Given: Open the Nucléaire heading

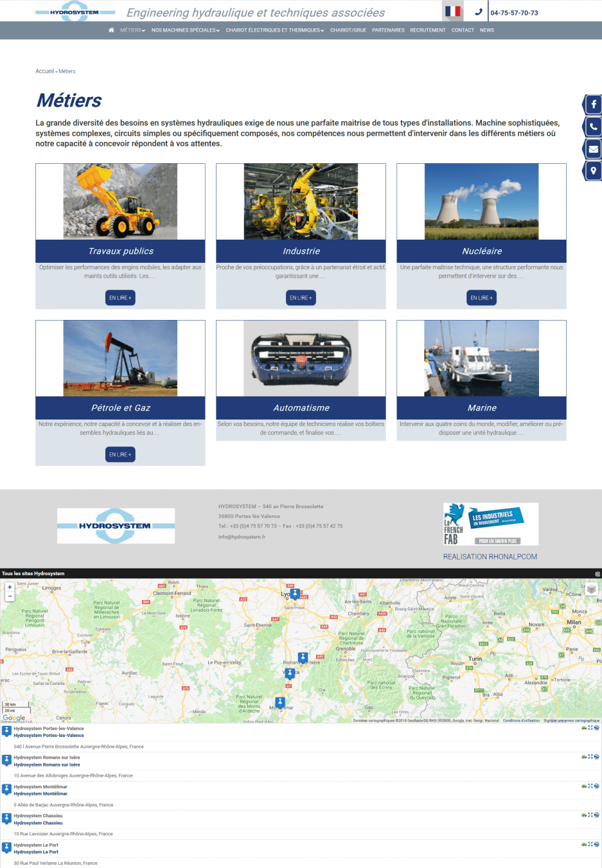Looking at the screenshot, I should tap(482, 251).
